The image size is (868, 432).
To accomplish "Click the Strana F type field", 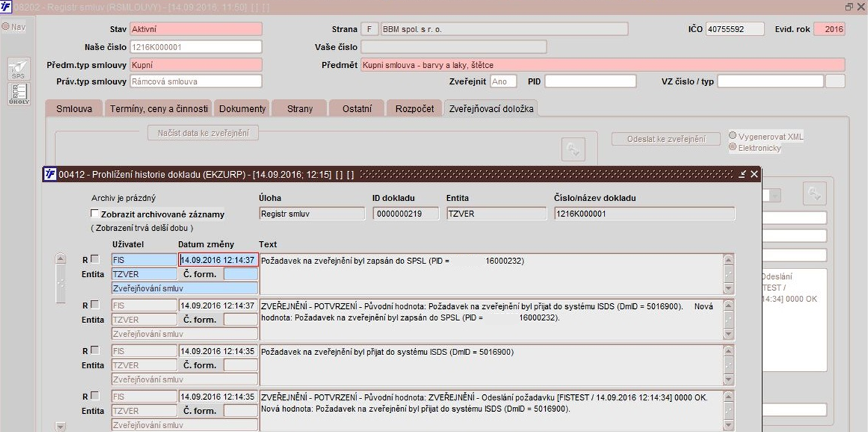I will click(370, 29).
